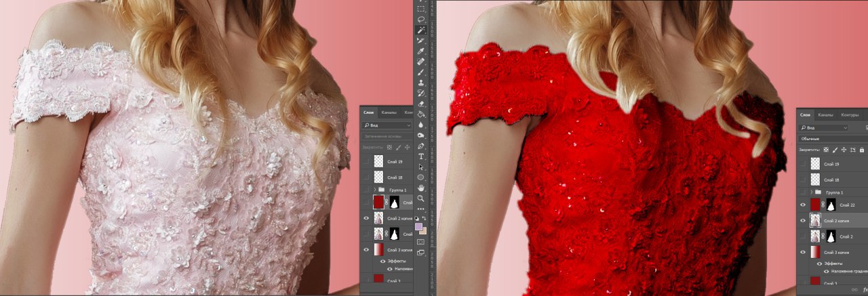This screenshot has height=296, width=868.
Task: Select Слой 19 thumbnail in red-dress panel
Action: click(x=815, y=164)
